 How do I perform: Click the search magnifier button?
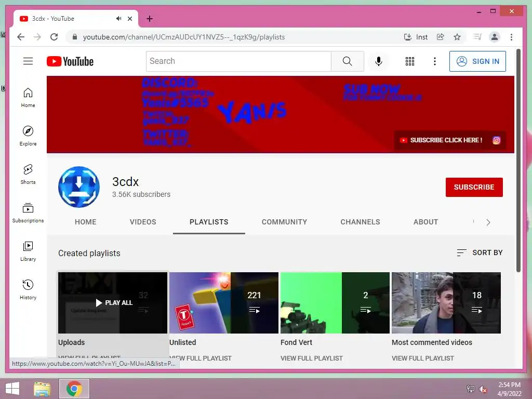click(348, 61)
